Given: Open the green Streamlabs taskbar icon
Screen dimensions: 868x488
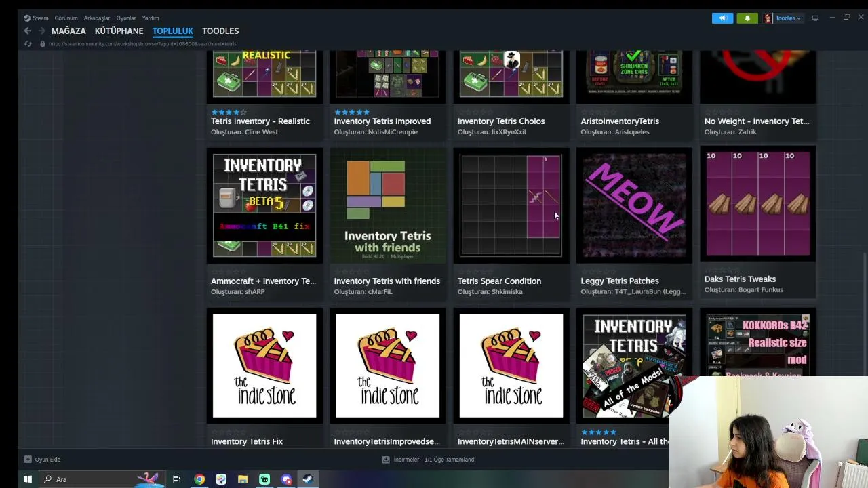Looking at the screenshot, I should coord(264,479).
